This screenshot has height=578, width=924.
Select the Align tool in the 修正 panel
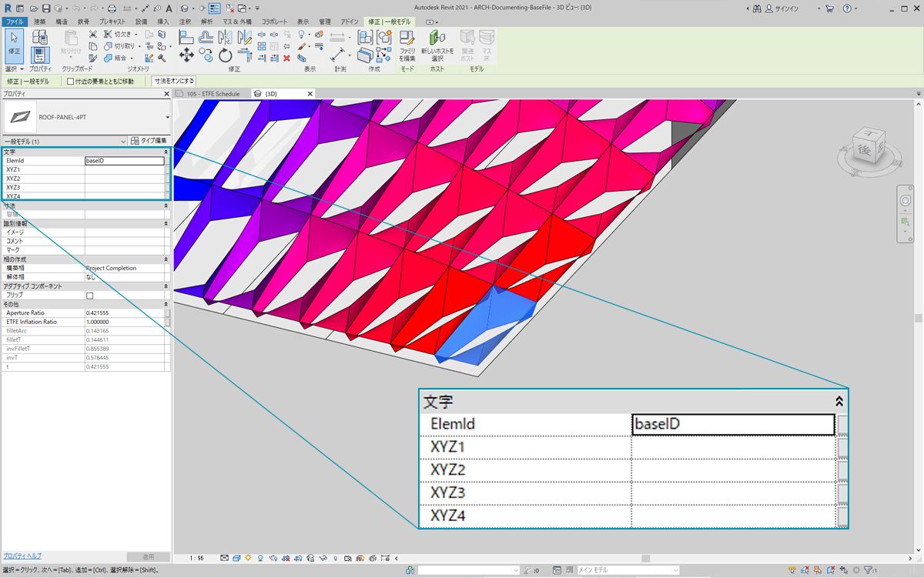(186, 35)
